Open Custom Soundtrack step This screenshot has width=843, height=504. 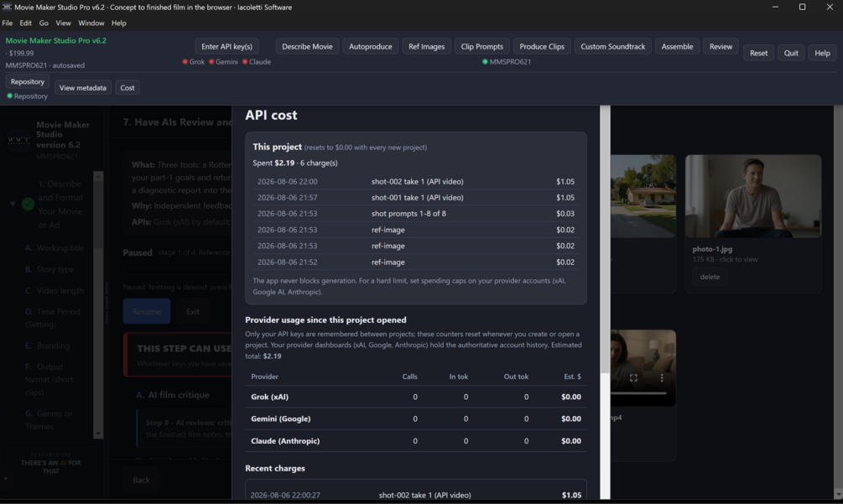tap(613, 46)
